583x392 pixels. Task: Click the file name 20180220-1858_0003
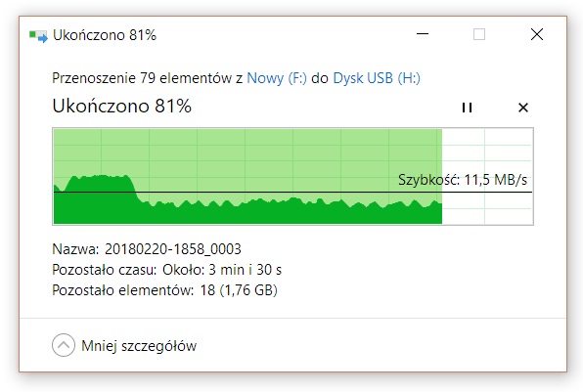click(173, 249)
